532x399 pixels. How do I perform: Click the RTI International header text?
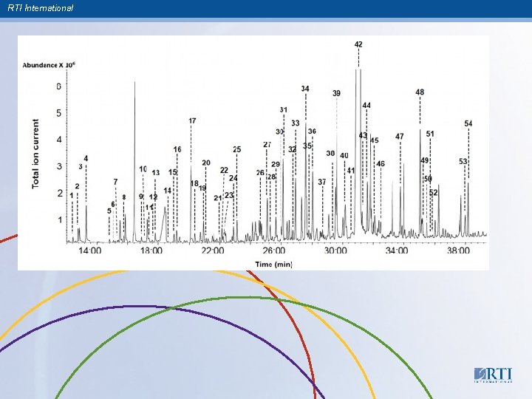[40, 8]
